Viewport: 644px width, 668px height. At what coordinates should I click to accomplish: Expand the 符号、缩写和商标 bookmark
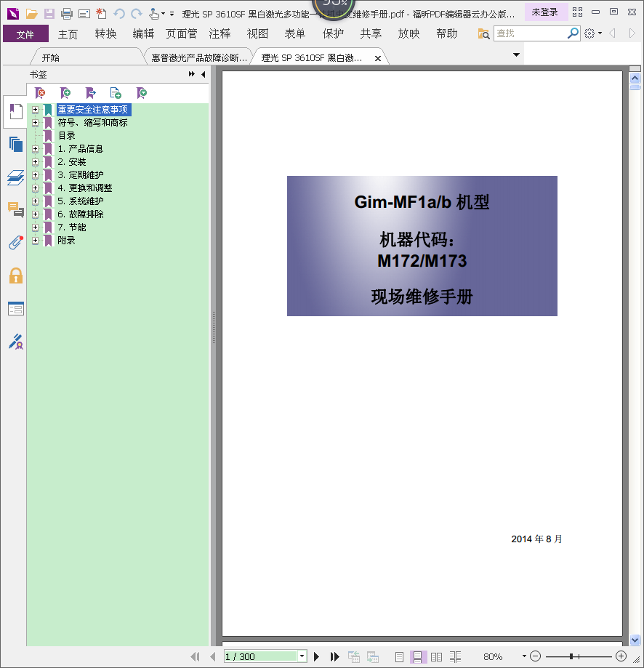36,123
